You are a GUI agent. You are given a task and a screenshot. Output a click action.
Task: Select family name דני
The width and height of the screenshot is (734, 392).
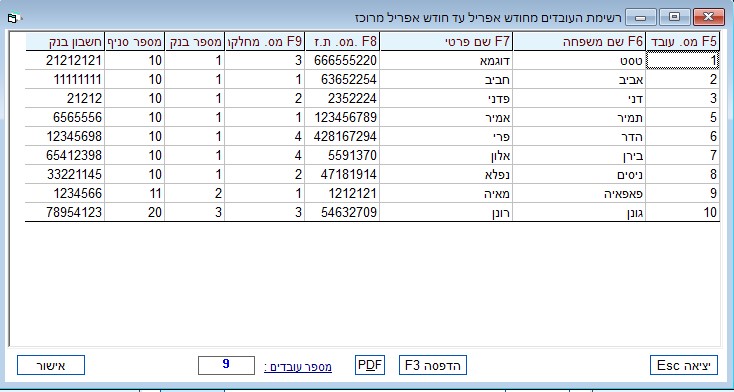(x=580, y=98)
